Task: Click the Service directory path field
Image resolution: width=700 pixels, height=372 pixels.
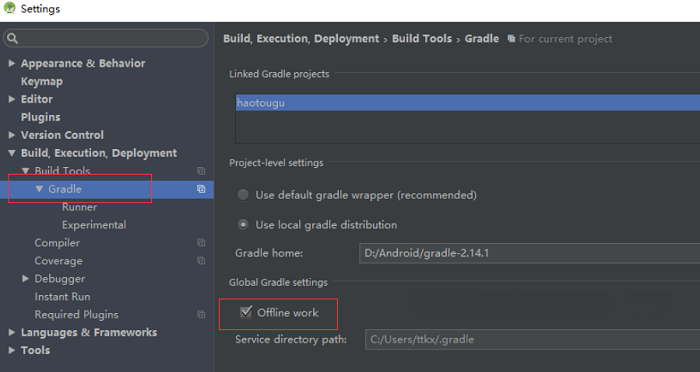Action: point(532,339)
